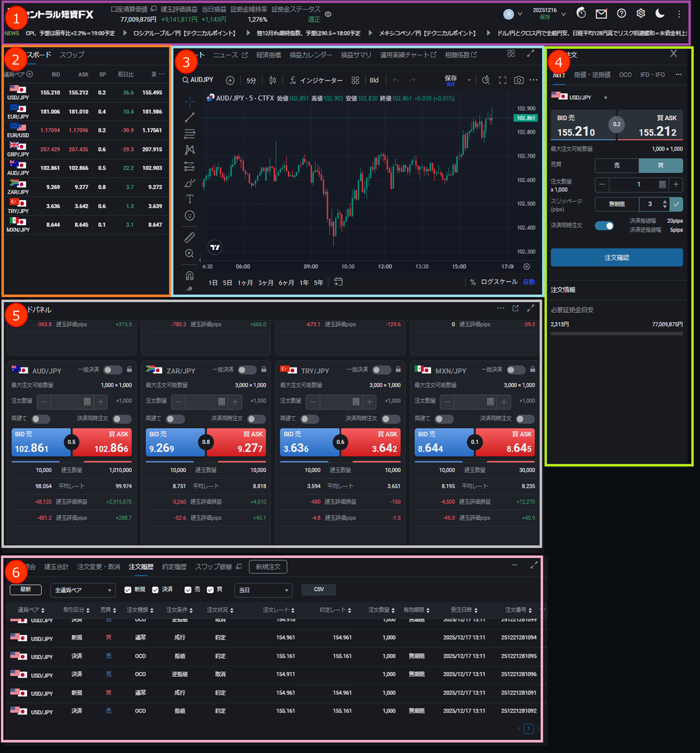
Task: Take chart snapshot with camera icon
Action: [518, 80]
